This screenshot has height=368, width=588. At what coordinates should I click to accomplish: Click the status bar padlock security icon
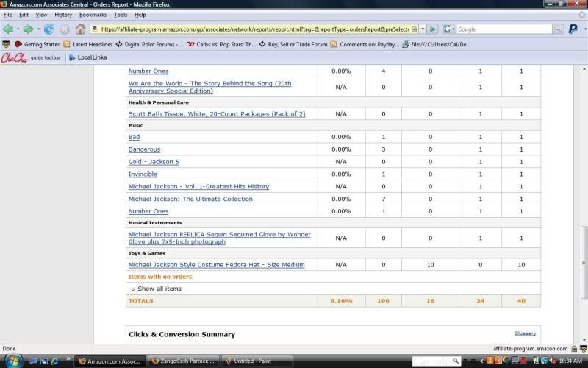click(574, 349)
